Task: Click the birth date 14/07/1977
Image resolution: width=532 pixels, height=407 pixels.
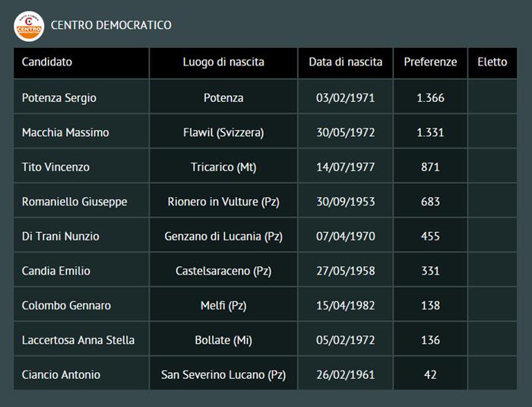Action: pyautogui.click(x=345, y=167)
